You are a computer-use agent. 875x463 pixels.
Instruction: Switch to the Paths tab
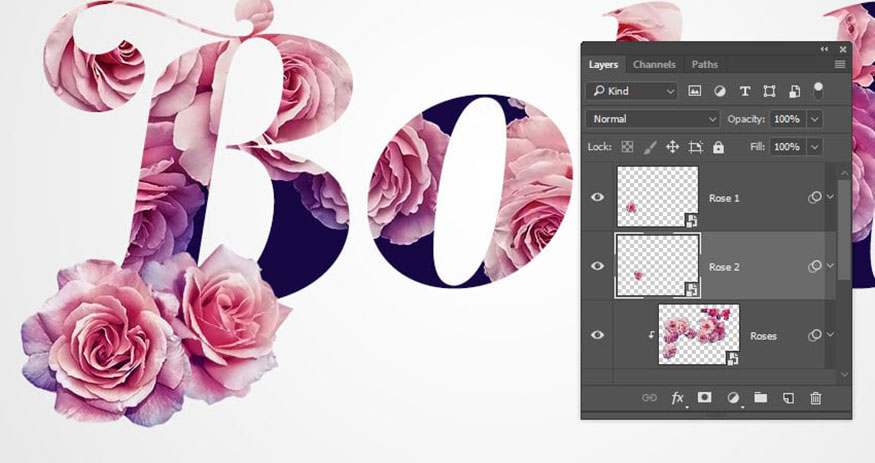click(x=705, y=65)
